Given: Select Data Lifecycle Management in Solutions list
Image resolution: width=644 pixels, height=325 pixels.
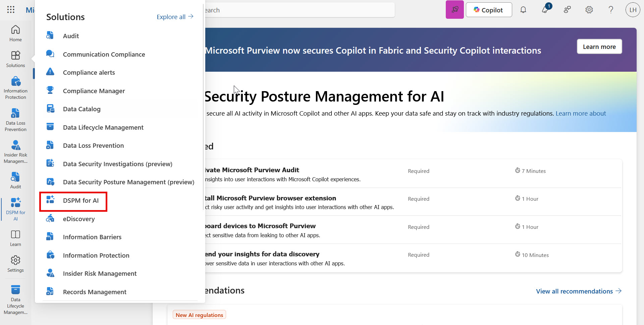Looking at the screenshot, I should pos(103,127).
